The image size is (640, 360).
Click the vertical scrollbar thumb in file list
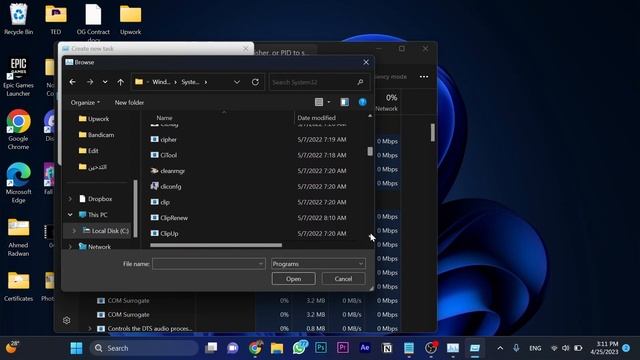(370, 151)
